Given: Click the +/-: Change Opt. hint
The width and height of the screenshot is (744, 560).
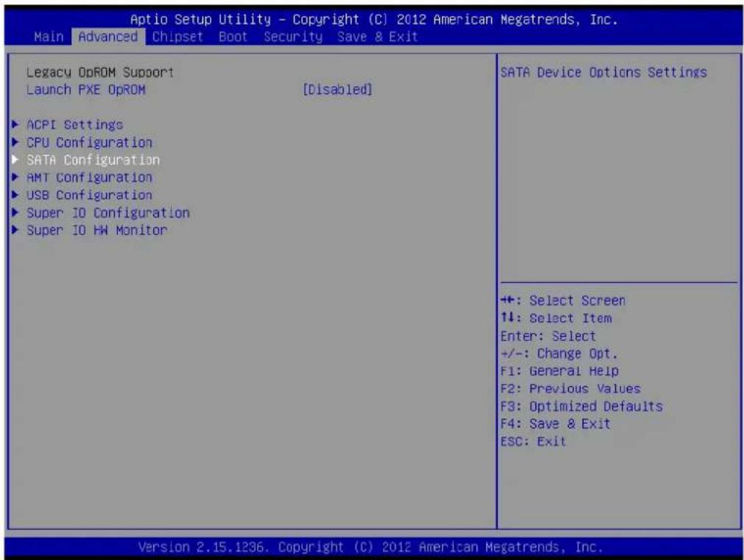Looking at the screenshot, I should coord(559,354).
